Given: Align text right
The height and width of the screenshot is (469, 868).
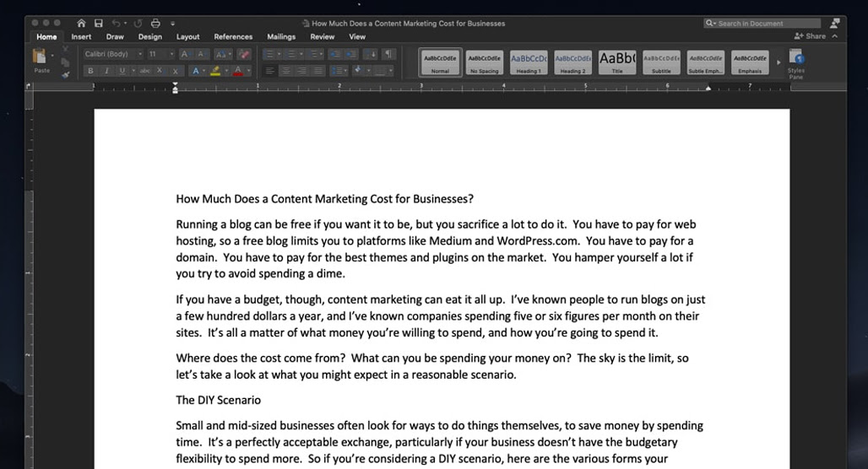Looking at the screenshot, I should (301, 71).
